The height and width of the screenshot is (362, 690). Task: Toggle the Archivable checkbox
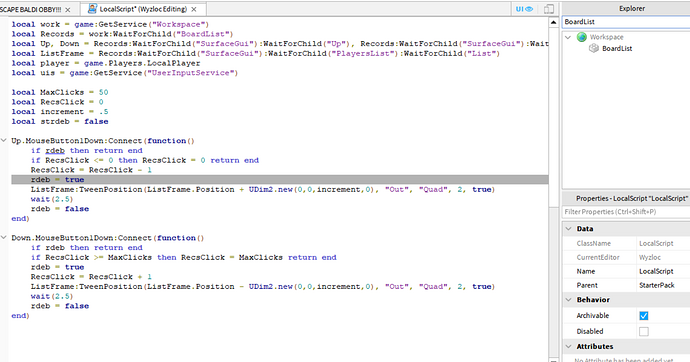click(x=644, y=316)
